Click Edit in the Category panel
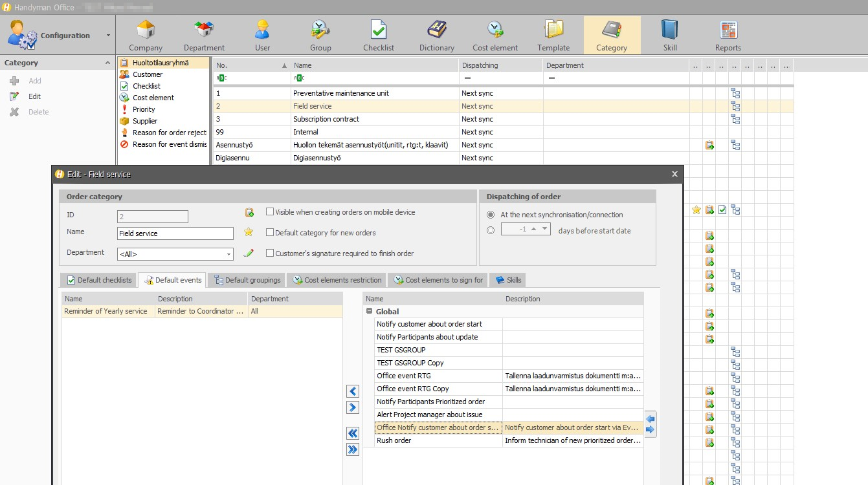Viewport: 868px width, 485px height. (x=34, y=96)
